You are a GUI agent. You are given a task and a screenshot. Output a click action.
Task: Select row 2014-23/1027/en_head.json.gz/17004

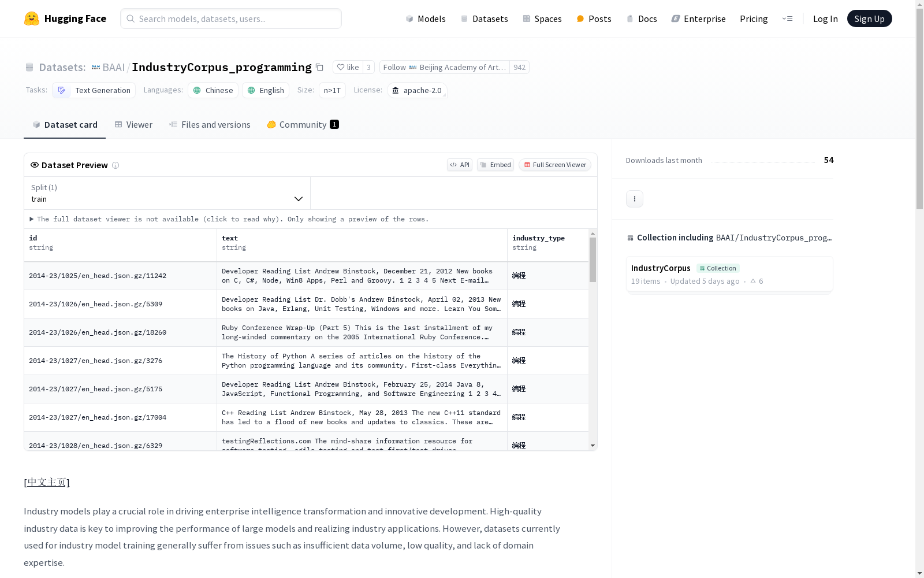[x=306, y=417]
